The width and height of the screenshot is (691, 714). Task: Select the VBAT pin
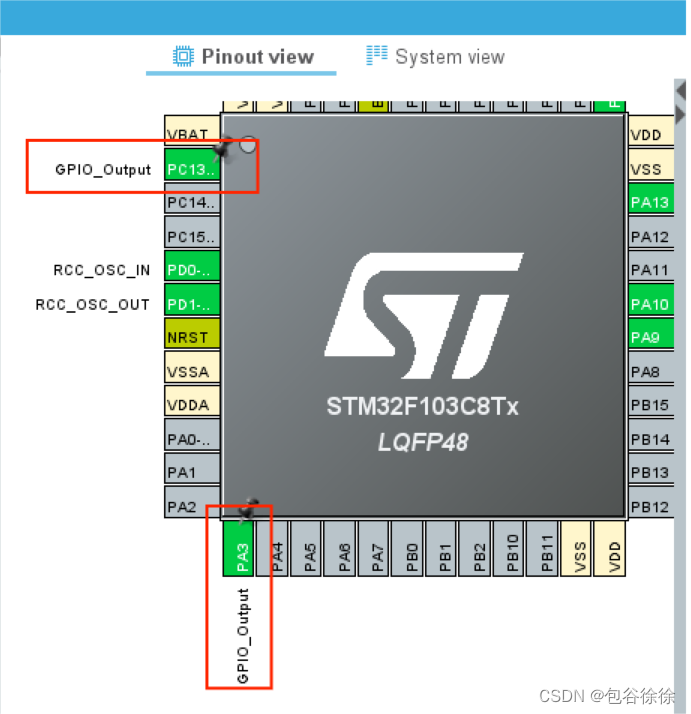coord(192,130)
